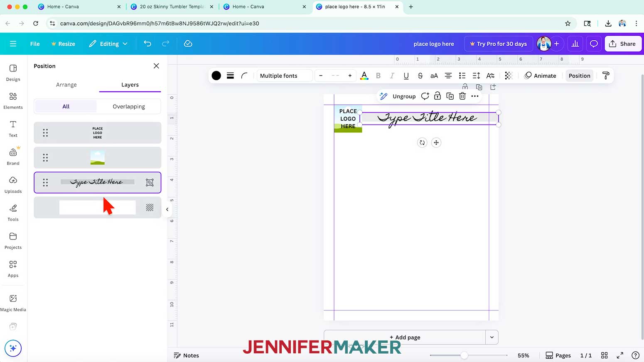Open text color picker
This screenshot has width=644, height=362.
point(364,76)
